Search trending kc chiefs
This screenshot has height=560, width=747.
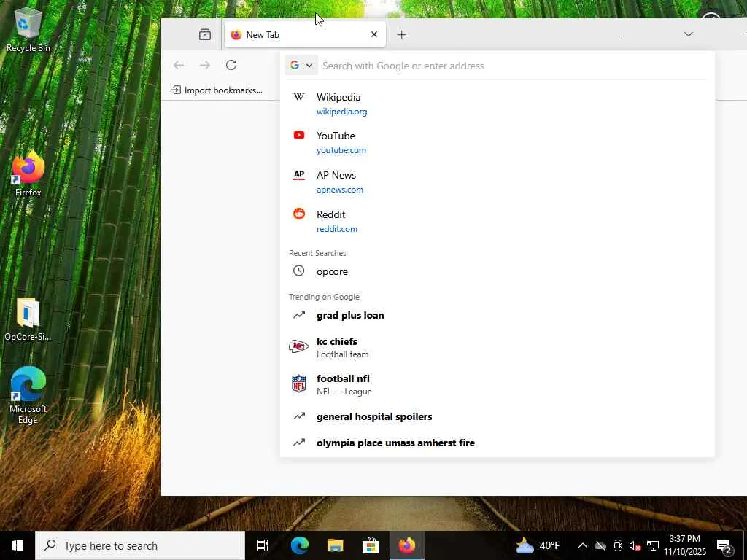click(497, 347)
